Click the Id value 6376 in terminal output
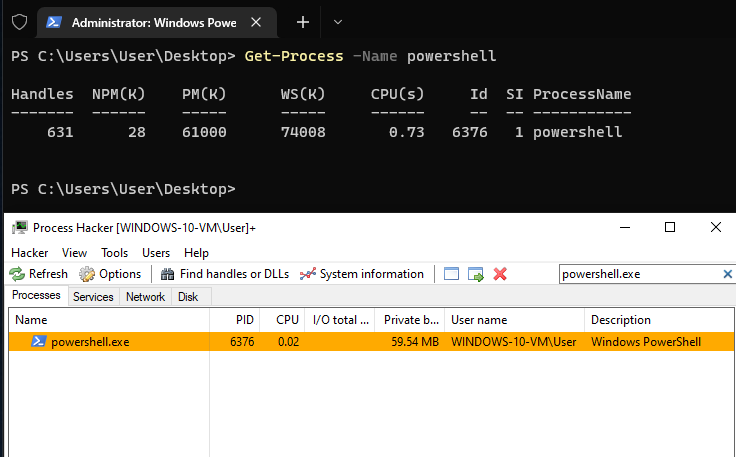Screen dimensions: 736x457 (x=470, y=132)
